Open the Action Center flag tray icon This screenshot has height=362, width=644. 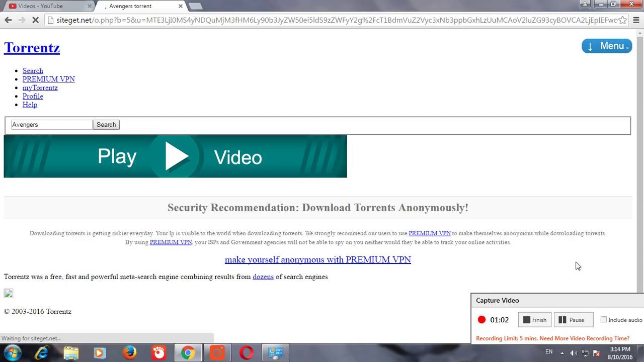coord(597,353)
